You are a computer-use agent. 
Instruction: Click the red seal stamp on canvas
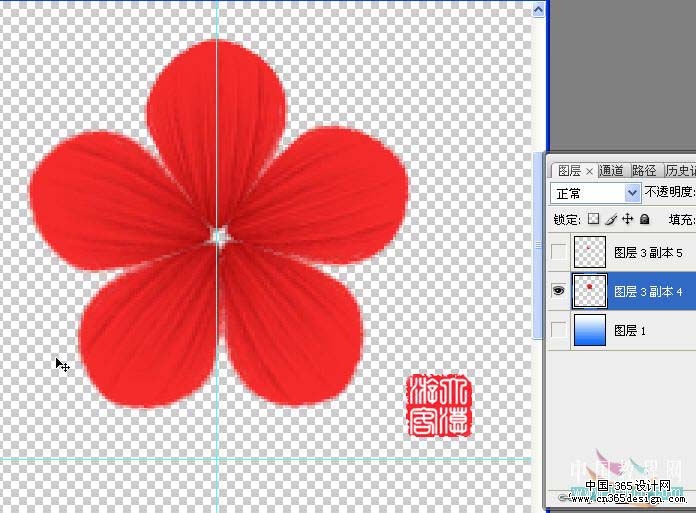point(439,405)
